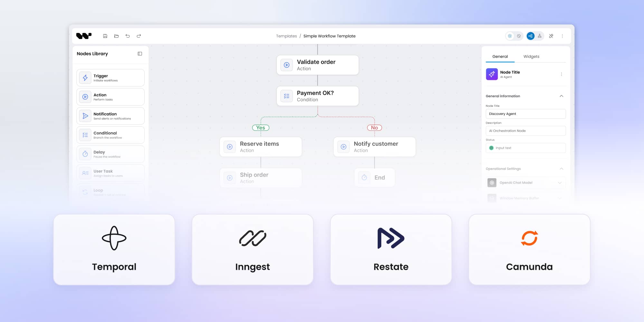644x322 pixels.
Task: Open a workflow using the folder icon
Action: click(116, 36)
